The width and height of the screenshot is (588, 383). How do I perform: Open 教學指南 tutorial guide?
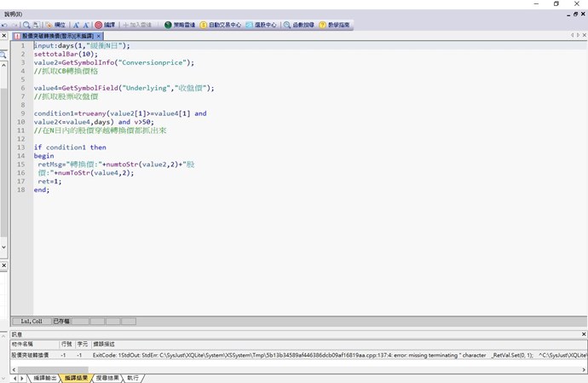point(335,26)
